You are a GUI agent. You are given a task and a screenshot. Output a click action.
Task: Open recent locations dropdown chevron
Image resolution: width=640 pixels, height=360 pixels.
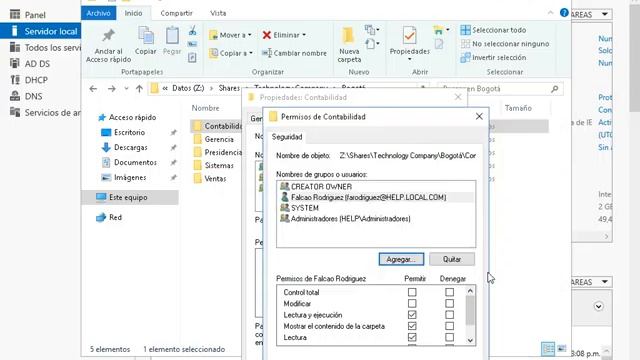pos(126,89)
